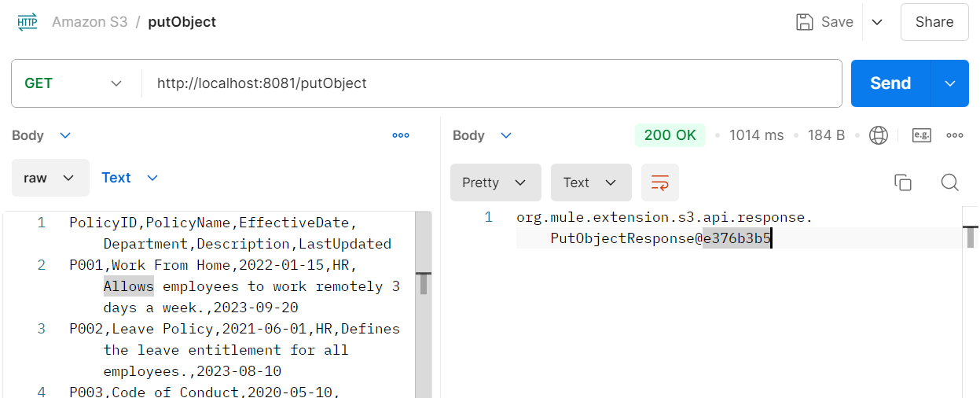Copy the response body with copy icon
This screenshot has width=980, height=398.
tap(903, 182)
